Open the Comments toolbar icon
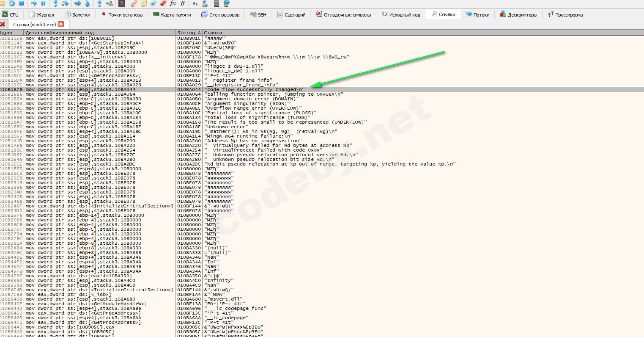Screen dimensions: 644x337 pyautogui.click(x=144, y=3)
